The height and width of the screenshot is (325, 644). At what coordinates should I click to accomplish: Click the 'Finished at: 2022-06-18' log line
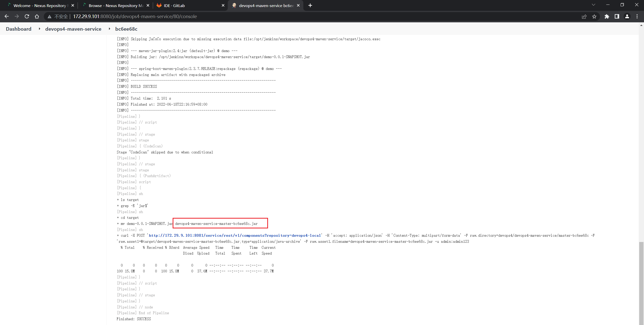(x=162, y=104)
